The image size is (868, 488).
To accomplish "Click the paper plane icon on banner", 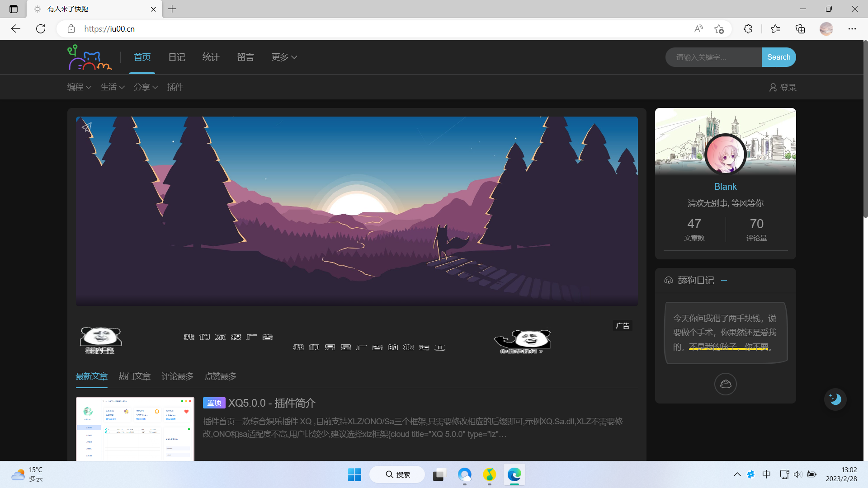I will point(87,127).
